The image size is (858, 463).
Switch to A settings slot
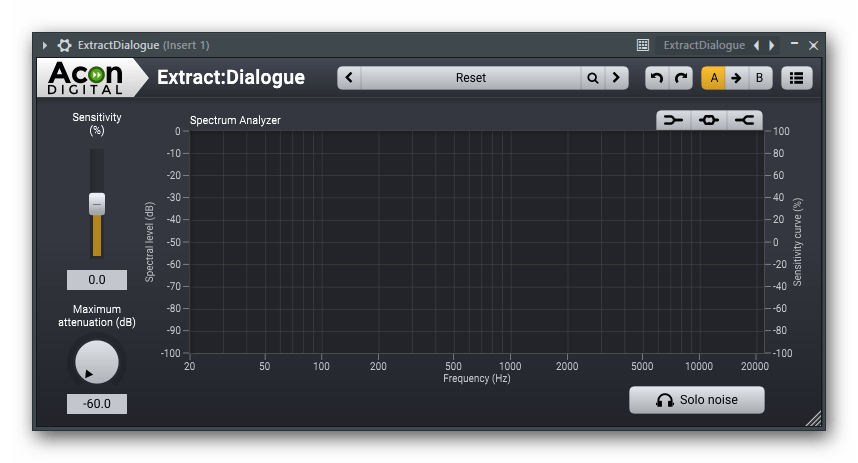[714, 78]
